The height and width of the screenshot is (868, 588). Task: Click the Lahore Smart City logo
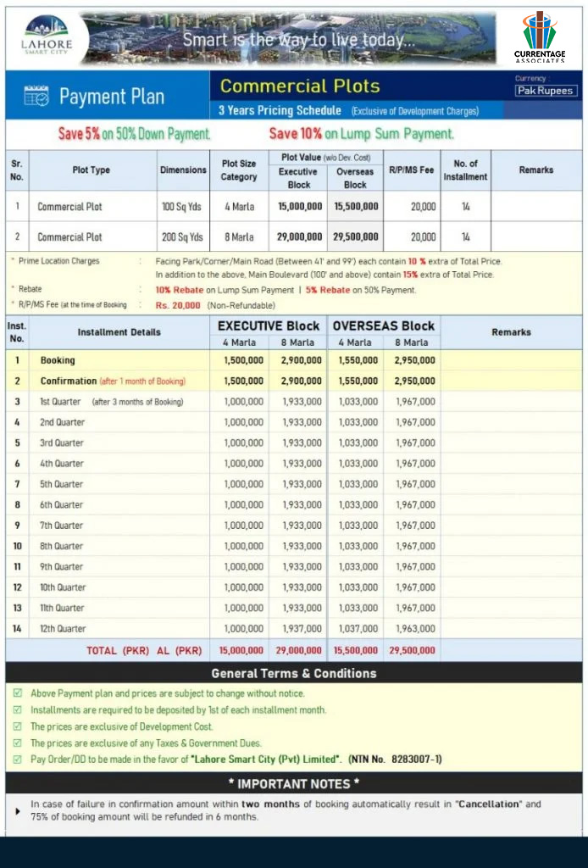click(x=47, y=35)
